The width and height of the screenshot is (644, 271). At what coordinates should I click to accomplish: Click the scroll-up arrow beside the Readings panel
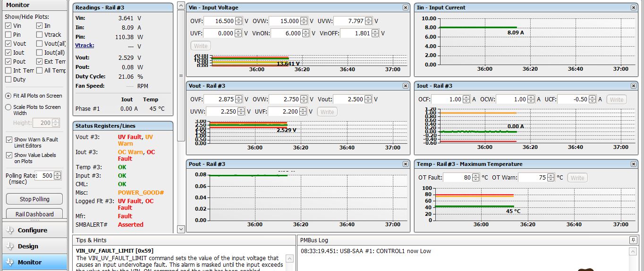click(x=181, y=6)
